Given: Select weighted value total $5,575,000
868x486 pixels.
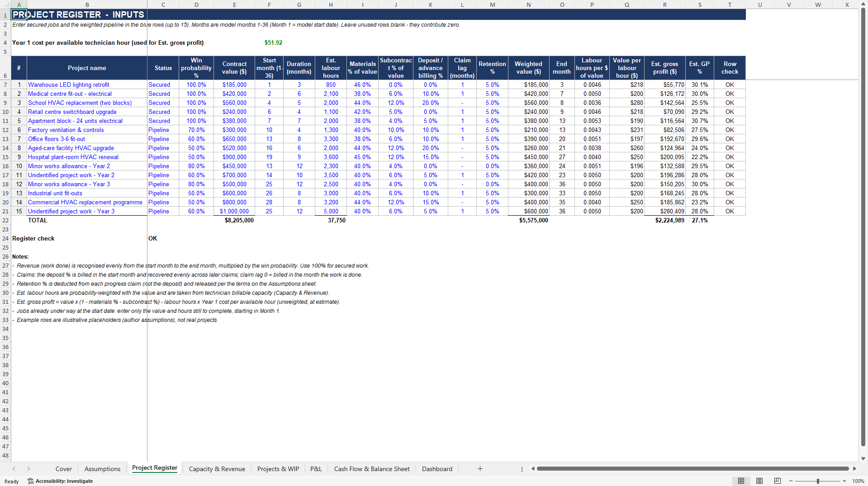Looking at the screenshot, I should [529, 220].
